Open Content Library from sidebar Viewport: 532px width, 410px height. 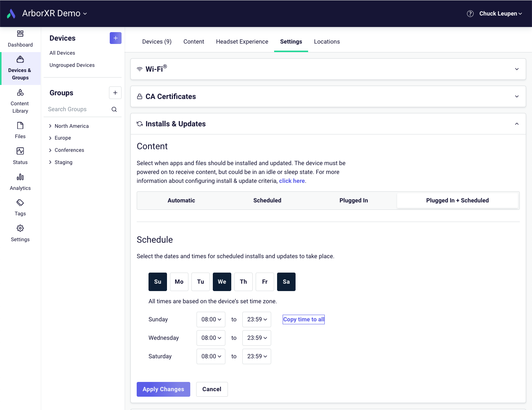pos(20,93)
